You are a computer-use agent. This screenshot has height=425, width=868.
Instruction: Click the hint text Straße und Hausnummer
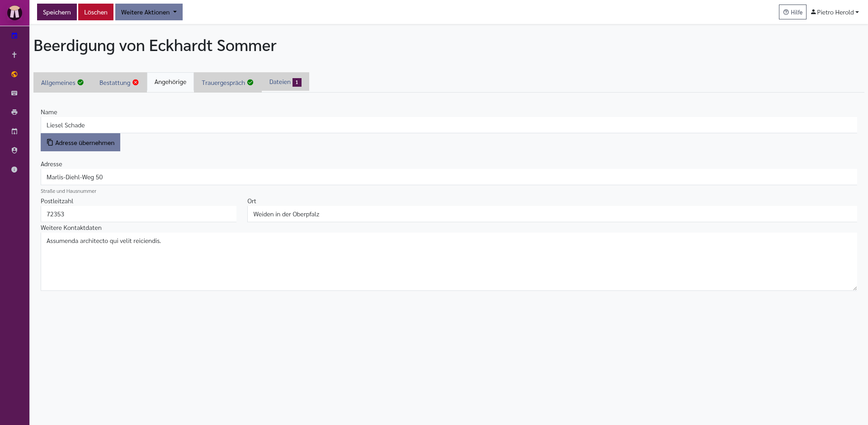click(68, 191)
